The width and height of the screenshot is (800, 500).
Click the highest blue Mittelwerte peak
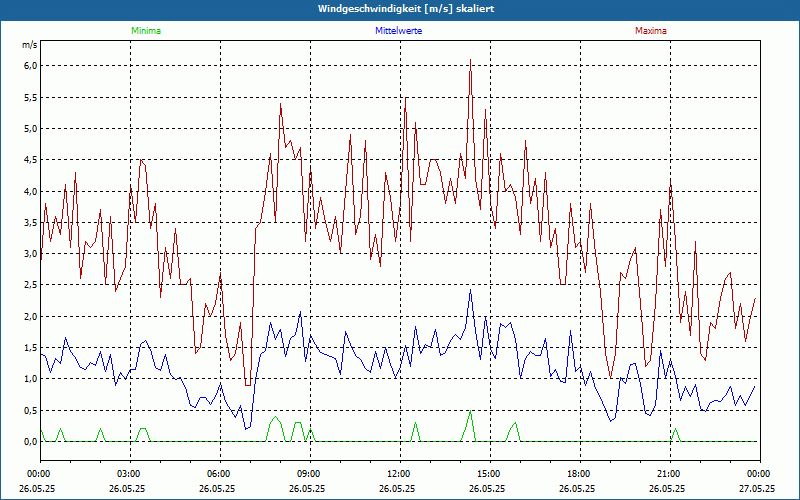470,291
